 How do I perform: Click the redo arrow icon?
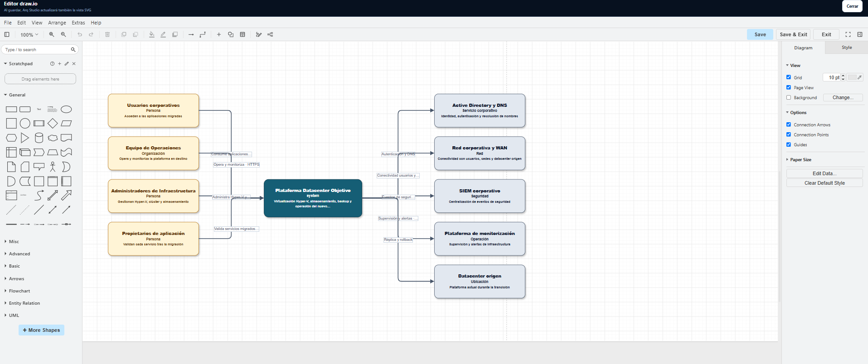click(x=91, y=34)
